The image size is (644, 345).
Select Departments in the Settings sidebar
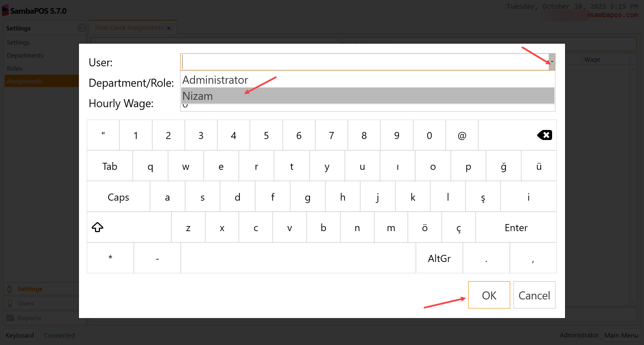coord(25,55)
